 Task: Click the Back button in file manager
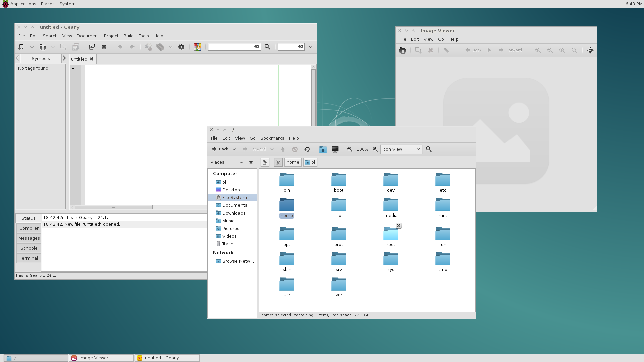coord(220,149)
